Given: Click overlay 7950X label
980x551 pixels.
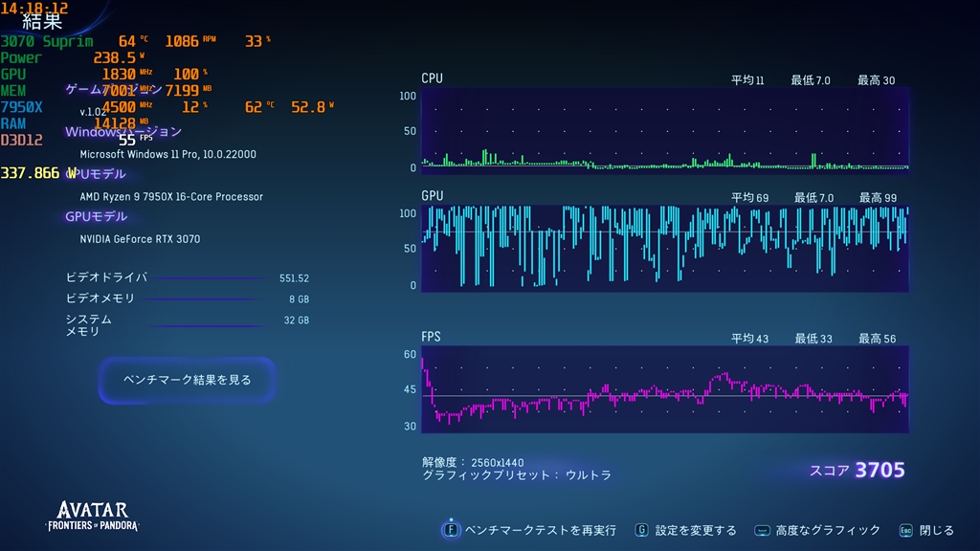Looking at the screenshot, I should (21, 107).
